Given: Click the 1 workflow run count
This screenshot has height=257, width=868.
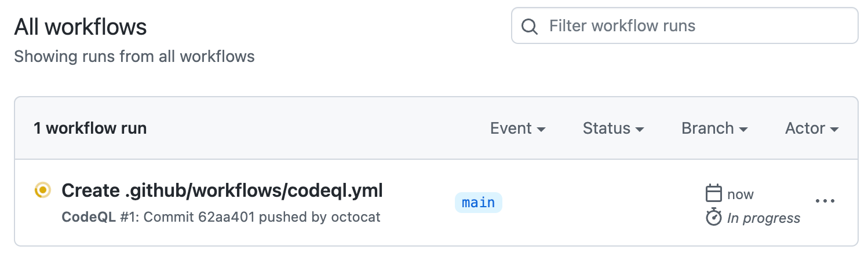Looking at the screenshot, I should (90, 128).
